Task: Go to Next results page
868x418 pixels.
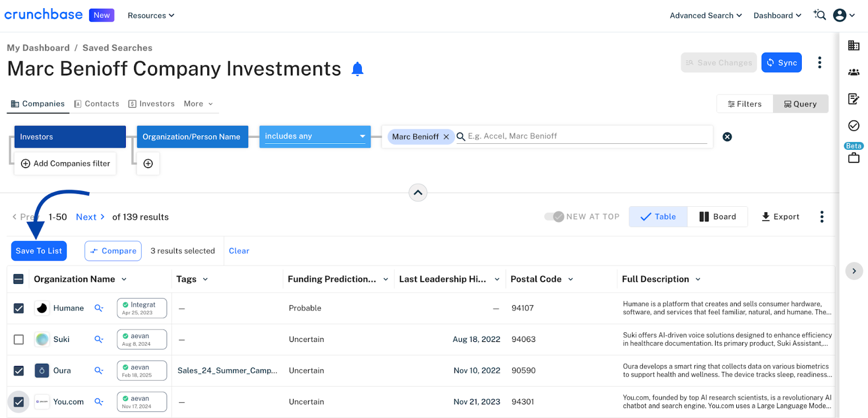Action: (90, 217)
